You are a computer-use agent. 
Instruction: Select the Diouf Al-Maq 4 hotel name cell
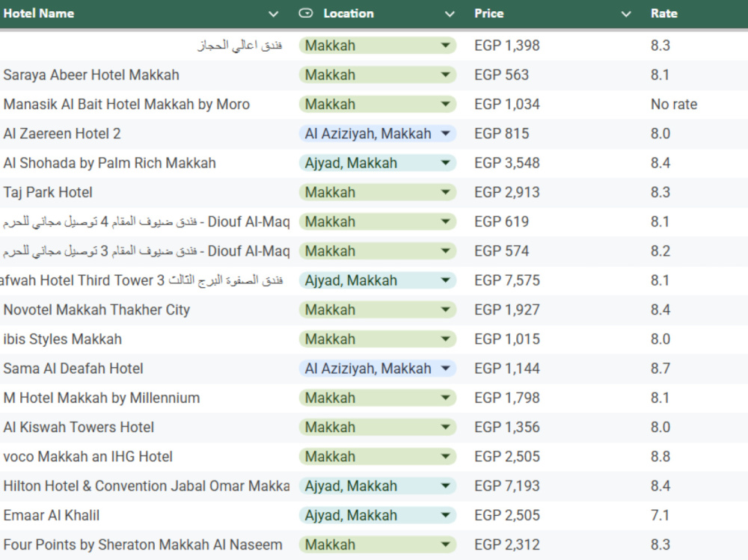[x=147, y=222]
